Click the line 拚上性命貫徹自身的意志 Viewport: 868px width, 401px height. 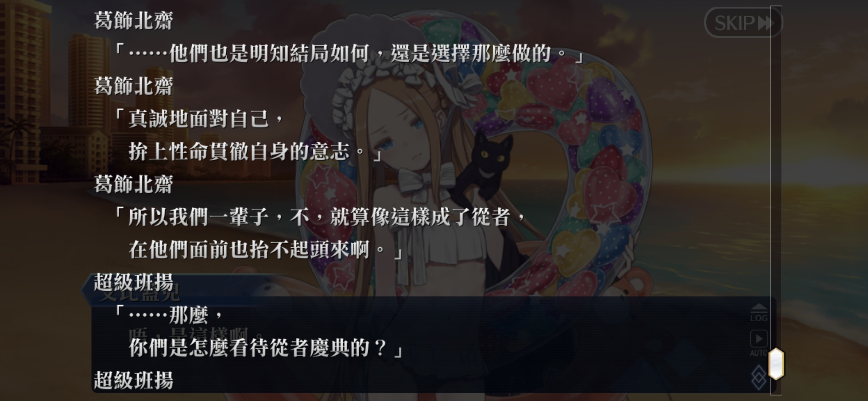click(256, 152)
